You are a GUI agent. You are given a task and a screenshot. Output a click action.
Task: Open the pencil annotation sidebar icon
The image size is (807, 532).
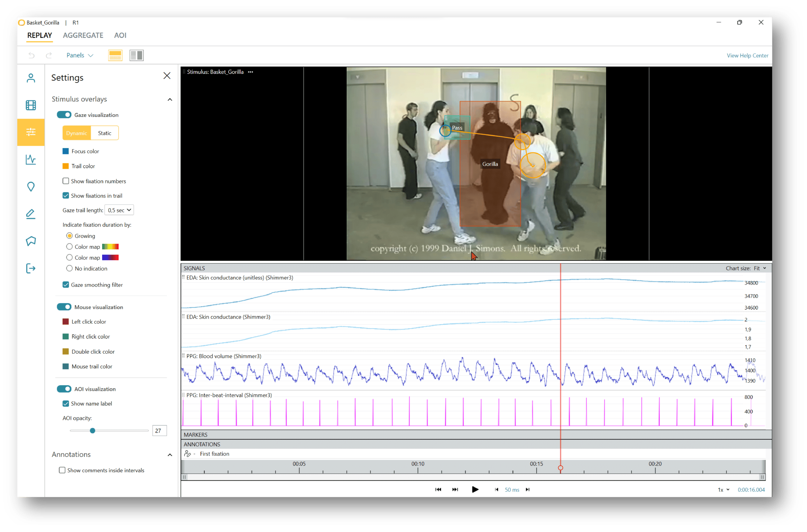coord(31,214)
